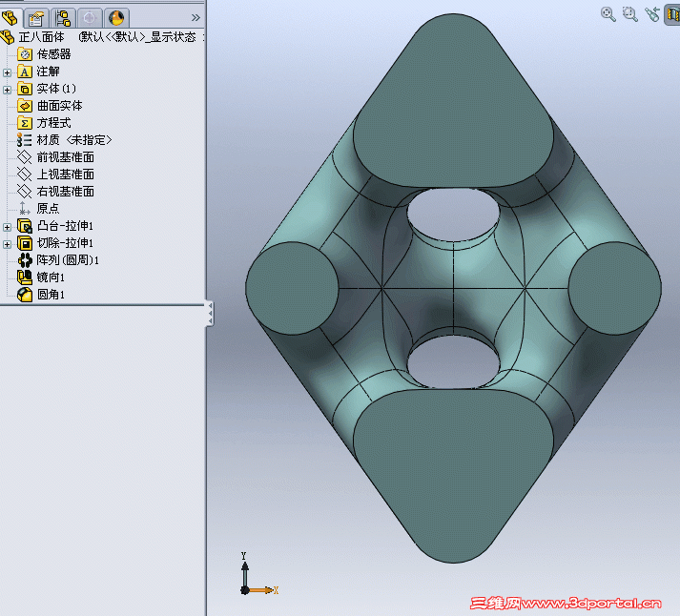This screenshot has height=616, width=680.
Task: Select the 上视基准面 label text
Action: click(66, 175)
